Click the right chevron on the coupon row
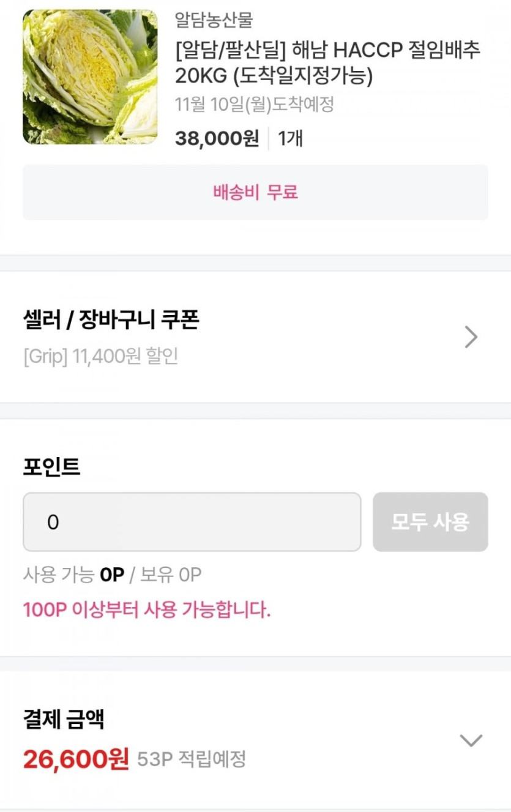The width and height of the screenshot is (511, 812). [470, 337]
